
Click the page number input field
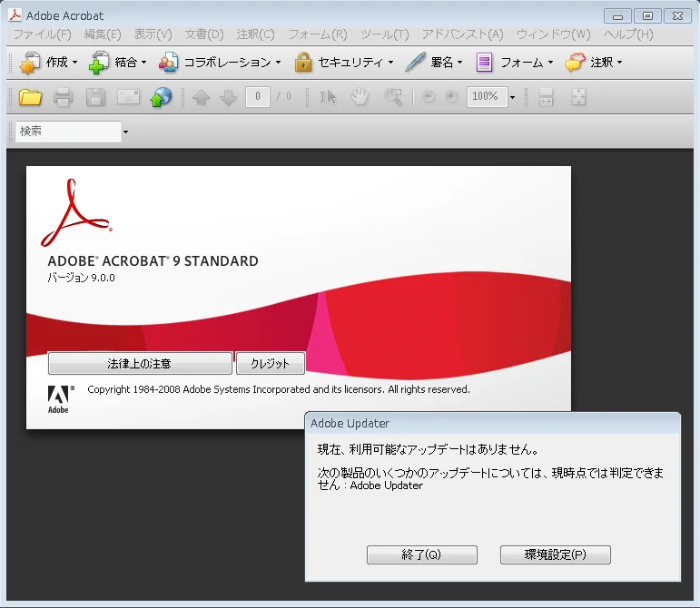(258, 96)
